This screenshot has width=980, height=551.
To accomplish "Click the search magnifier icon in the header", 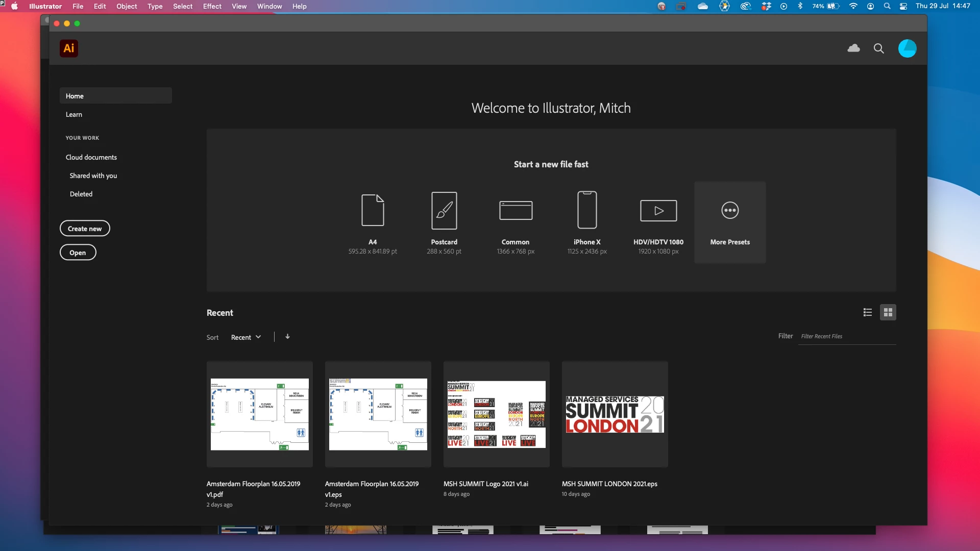I will (878, 48).
